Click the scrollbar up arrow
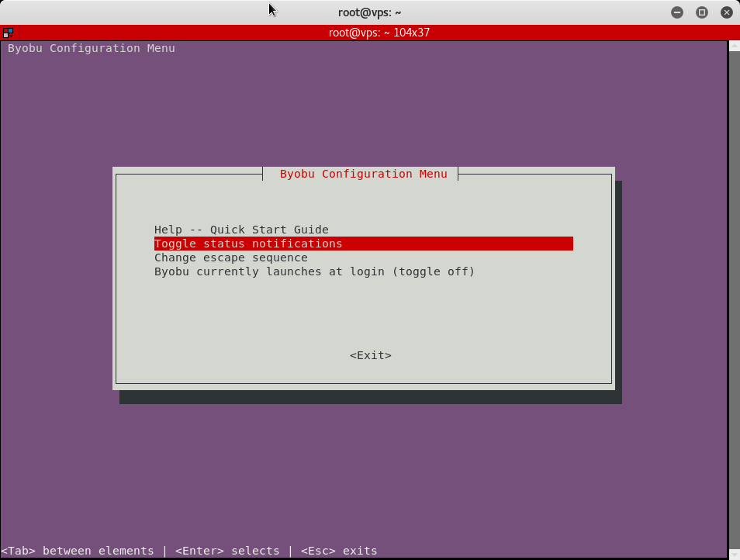Viewport: 740px width, 560px height. (735, 46)
